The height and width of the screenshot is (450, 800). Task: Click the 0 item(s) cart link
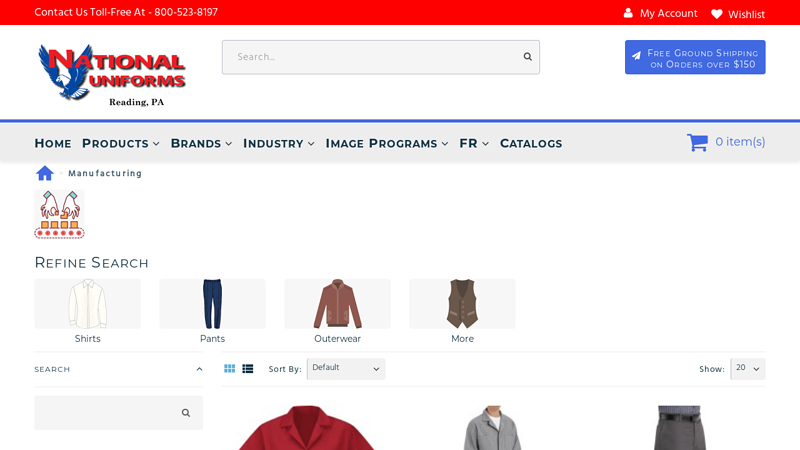(x=740, y=142)
